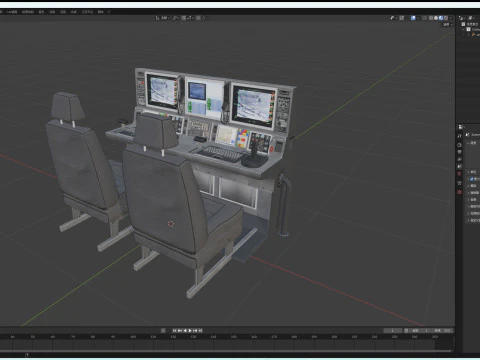Toggle viewport overlays button
Image resolution: width=480 pixels, height=360 pixels.
[x=413, y=18]
